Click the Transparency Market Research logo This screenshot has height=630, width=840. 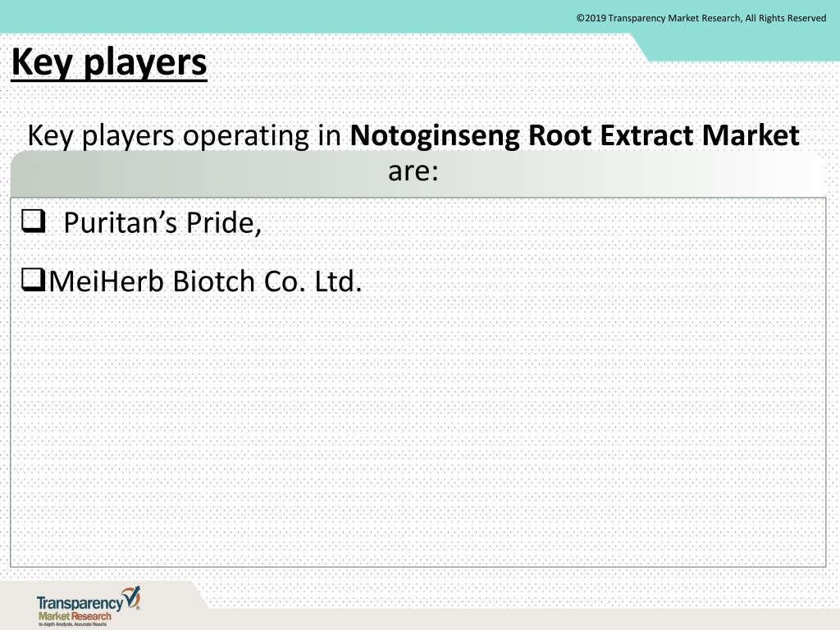click(89, 606)
